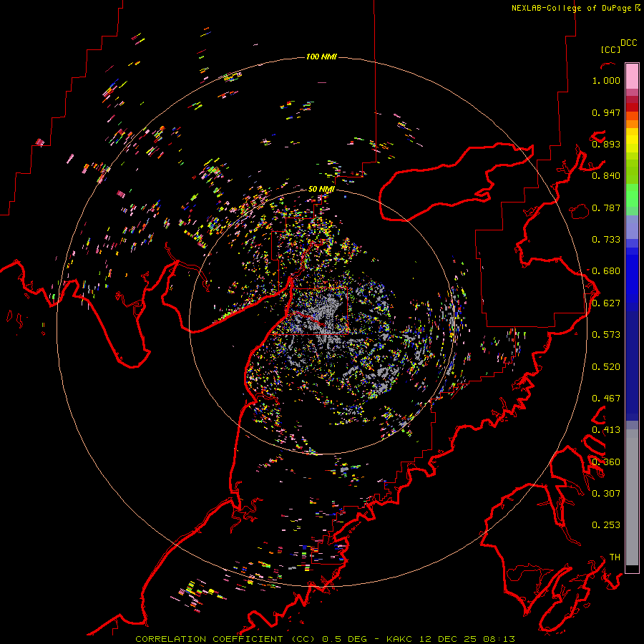Click the 12 DEC 25 date in the footer
The height and width of the screenshot is (644, 644).
tap(448, 639)
